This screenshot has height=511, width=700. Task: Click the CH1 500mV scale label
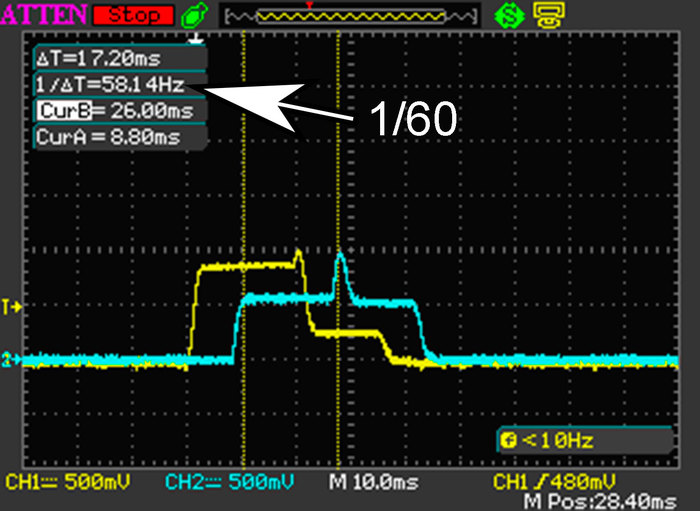point(65,483)
